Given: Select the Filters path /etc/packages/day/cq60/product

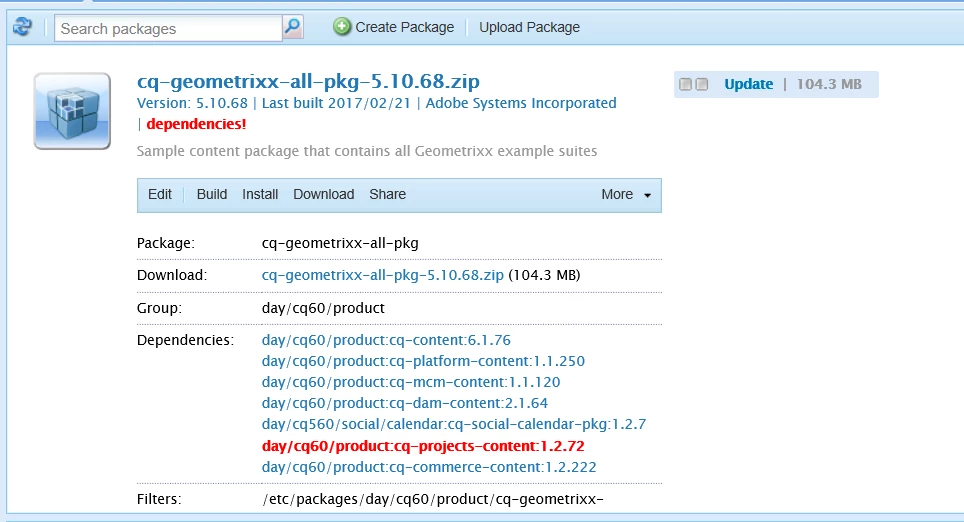Looking at the screenshot, I should click(x=433, y=499).
